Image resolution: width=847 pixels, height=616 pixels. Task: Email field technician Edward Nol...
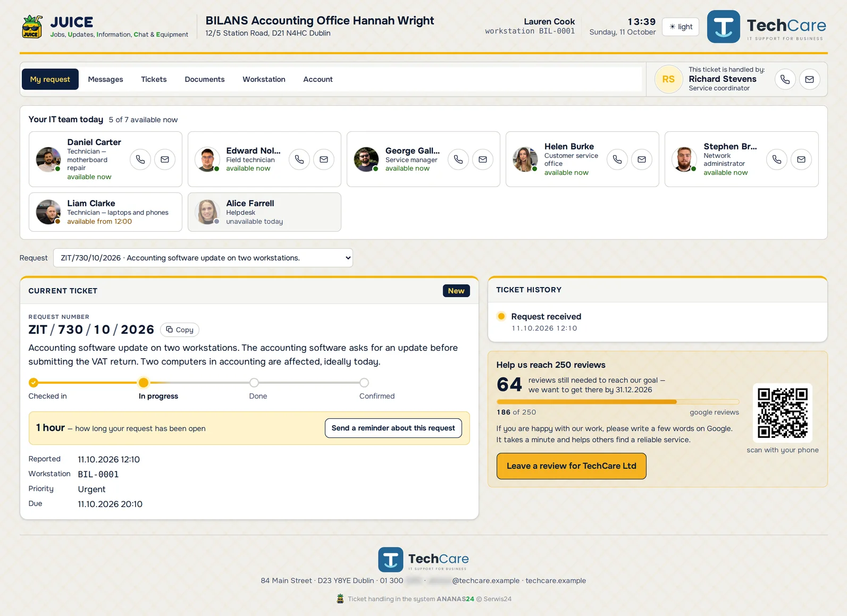[x=324, y=159]
